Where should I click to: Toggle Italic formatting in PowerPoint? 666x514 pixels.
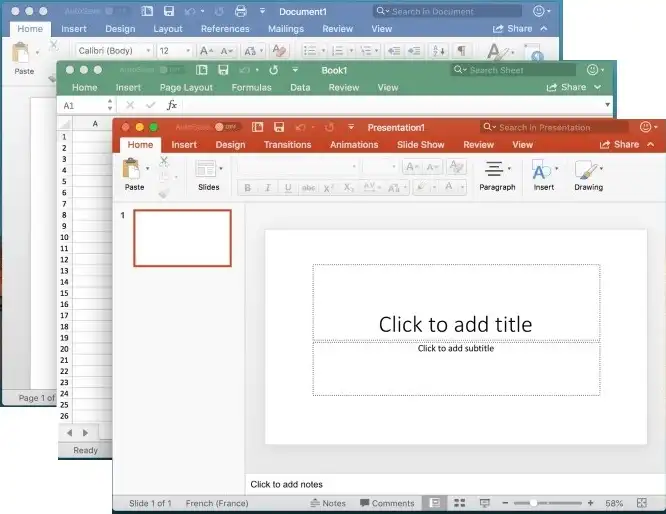pyautogui.click(x=268, y=187)
